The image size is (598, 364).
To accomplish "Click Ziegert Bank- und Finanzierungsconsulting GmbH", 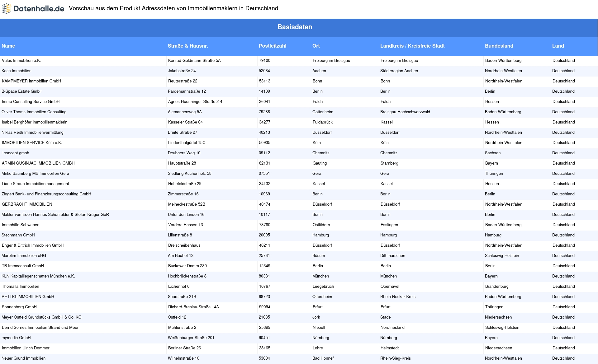I will tap(46, 194).
